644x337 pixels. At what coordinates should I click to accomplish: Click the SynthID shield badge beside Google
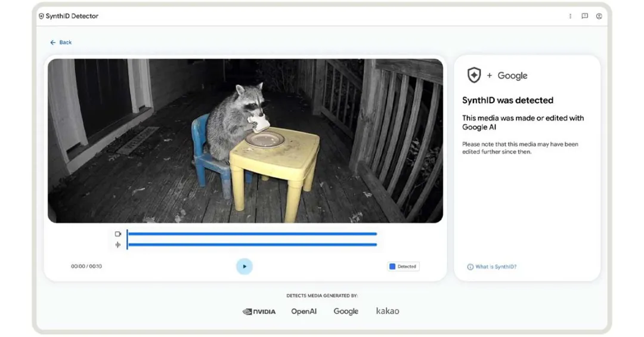point(474,75)
